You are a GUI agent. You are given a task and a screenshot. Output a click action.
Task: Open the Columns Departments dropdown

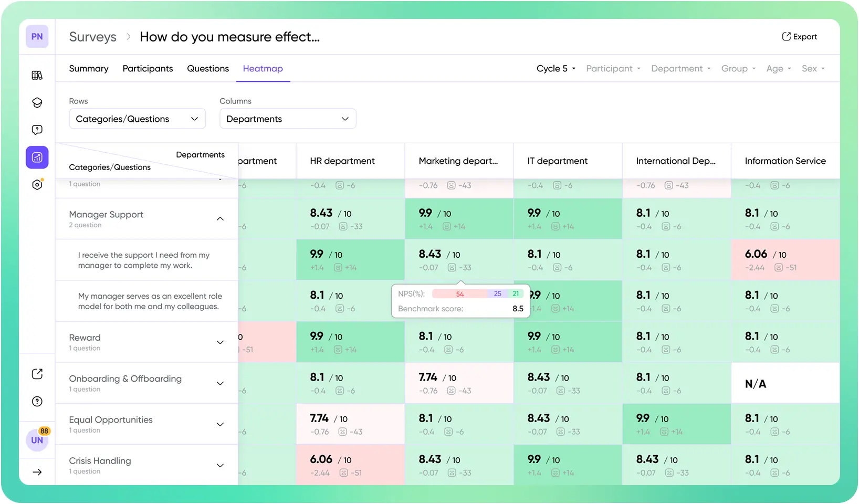pyautogui.click(x=287, y=119)
